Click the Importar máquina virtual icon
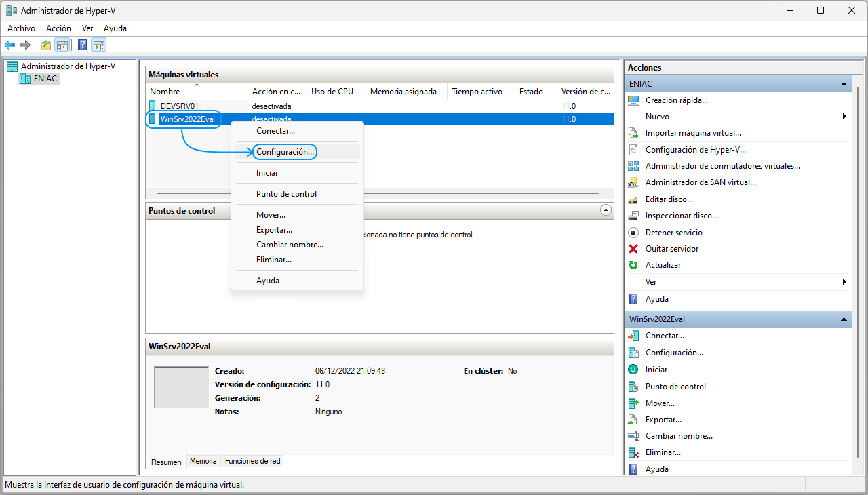The height and width of the screenshot is (495, 868). tap(633, 133)
